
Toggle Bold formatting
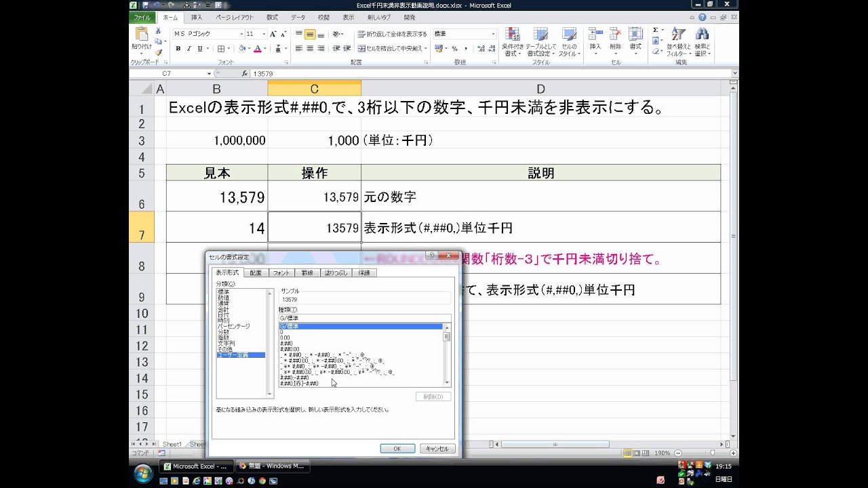tap(178, 49)
